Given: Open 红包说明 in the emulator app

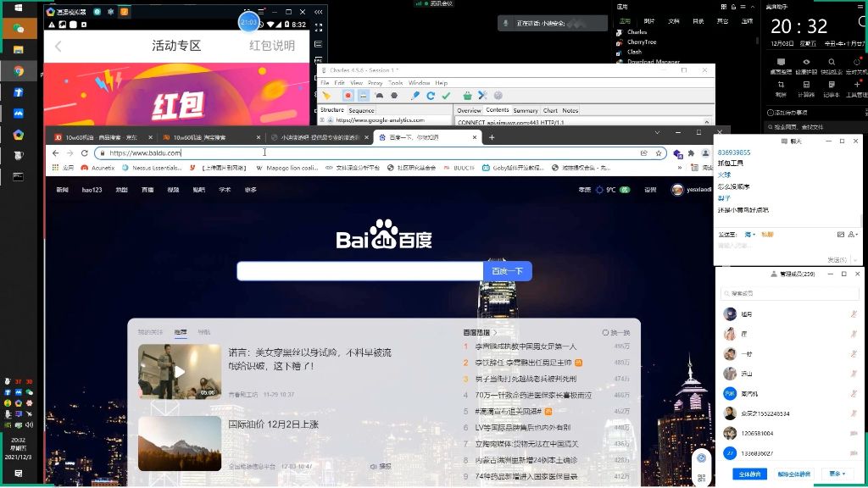Looking at the screenshot, I should (x=272, y=46).
